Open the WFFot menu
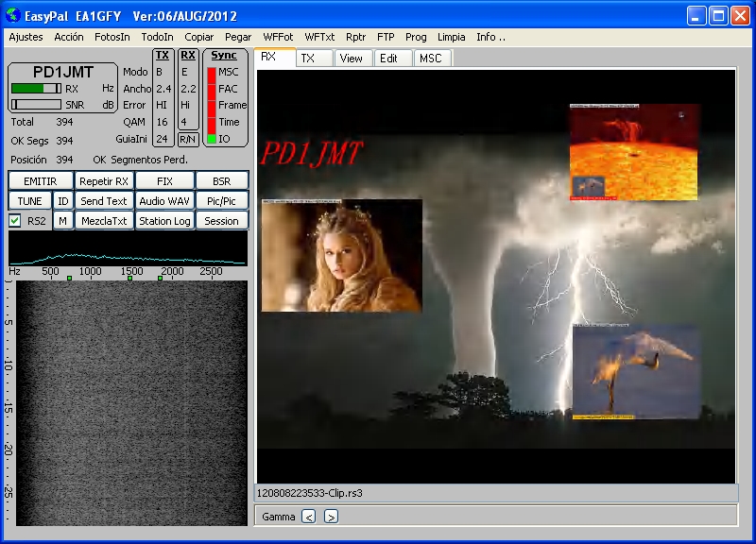756x544 pixels. coord(278,37)
